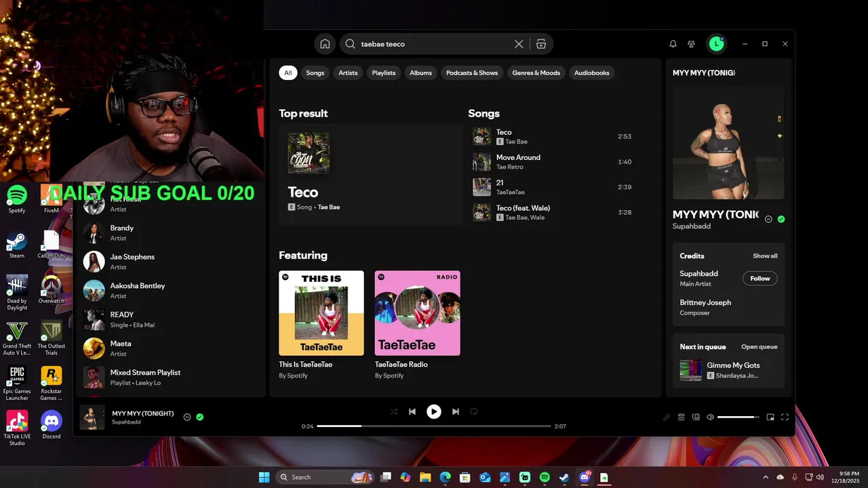Go to Spotify Home icon
868x488 pixels.
325,44
